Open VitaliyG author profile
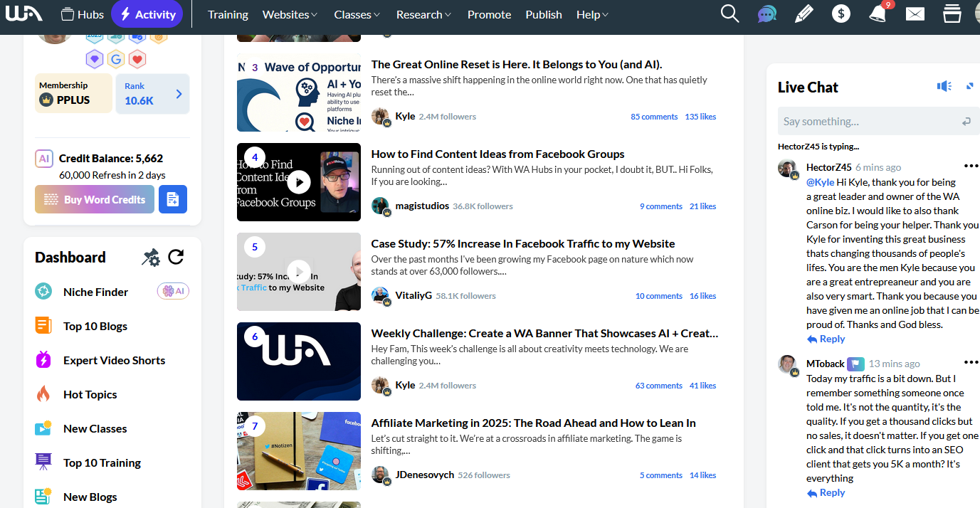 [x=413, y=295]
